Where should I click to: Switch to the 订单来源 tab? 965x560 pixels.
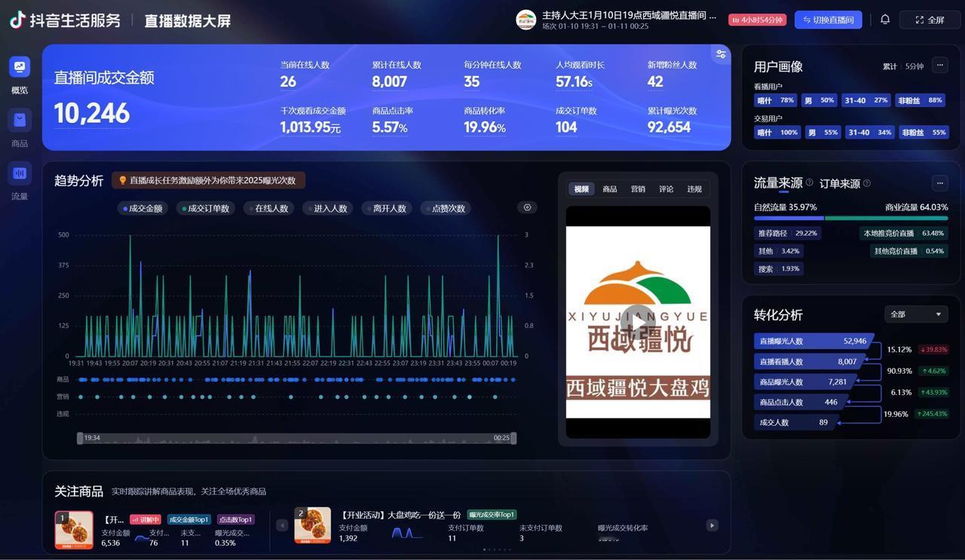click(x=840, y=183)
